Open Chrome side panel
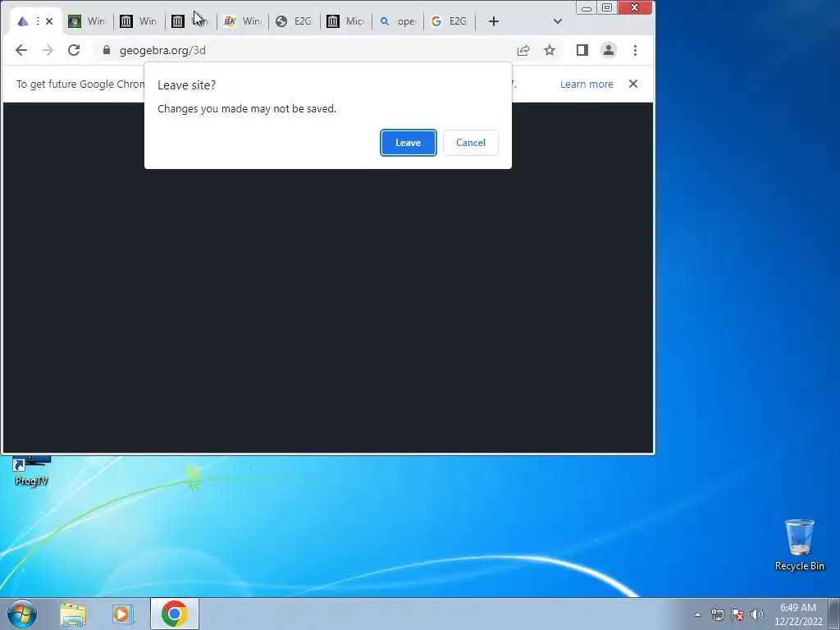 click(582, 50)
